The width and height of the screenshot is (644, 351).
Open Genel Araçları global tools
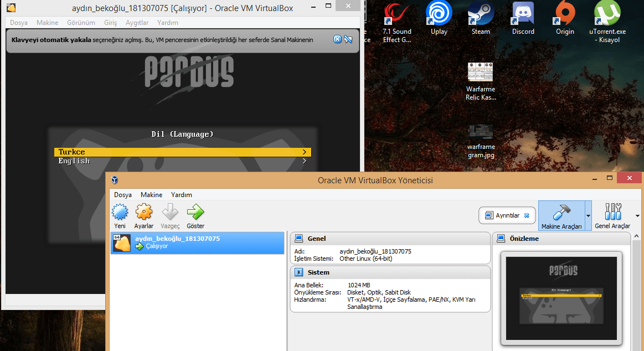pyautogui.click(x=612, y=216)
